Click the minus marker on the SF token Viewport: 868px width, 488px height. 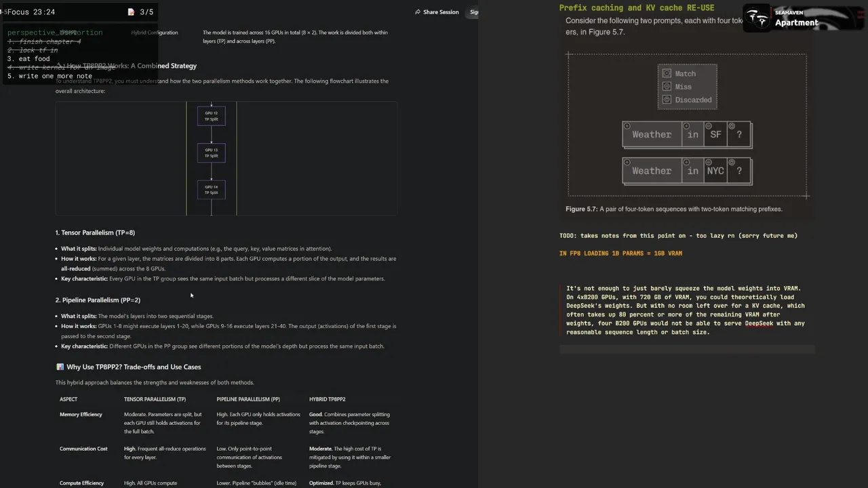709,126
